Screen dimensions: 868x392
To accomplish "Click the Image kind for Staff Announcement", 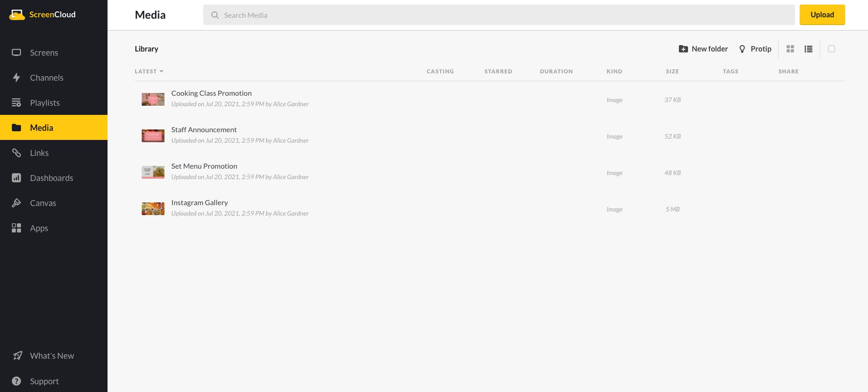I will [x=614, y=136].
